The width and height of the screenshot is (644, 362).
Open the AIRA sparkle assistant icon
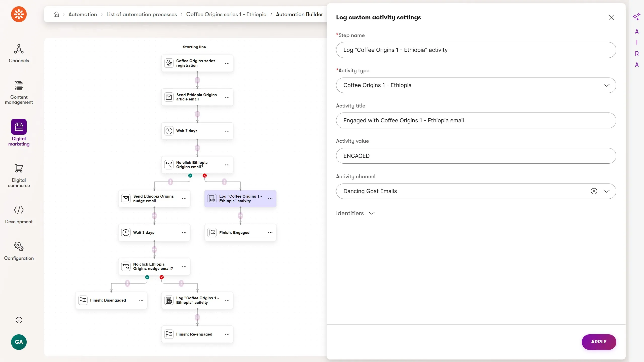click(x=636, y=17)
